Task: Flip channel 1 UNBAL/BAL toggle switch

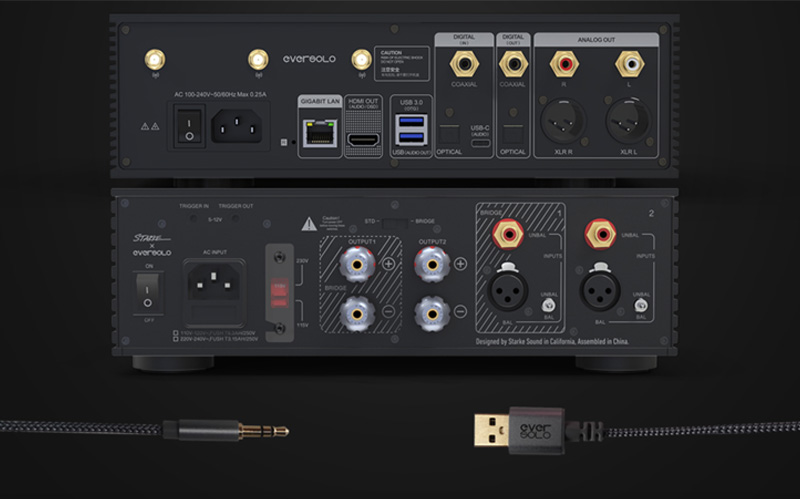Action: 548,305
